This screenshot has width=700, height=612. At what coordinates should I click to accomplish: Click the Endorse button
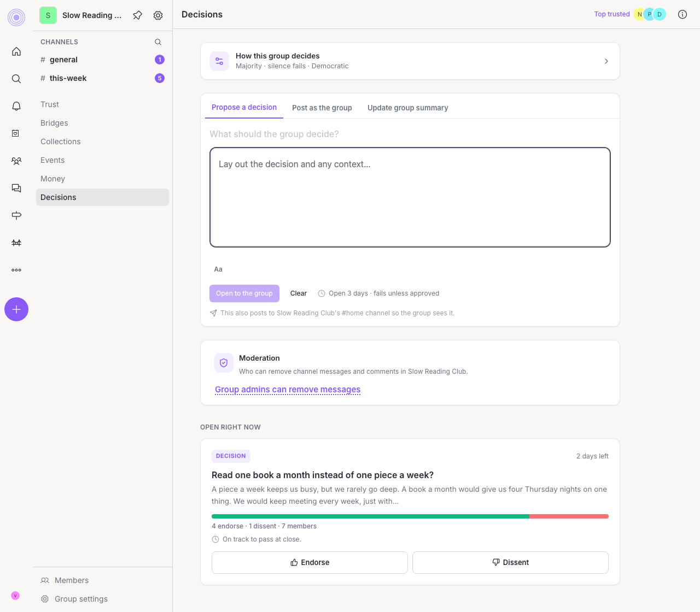pos(310,562)
